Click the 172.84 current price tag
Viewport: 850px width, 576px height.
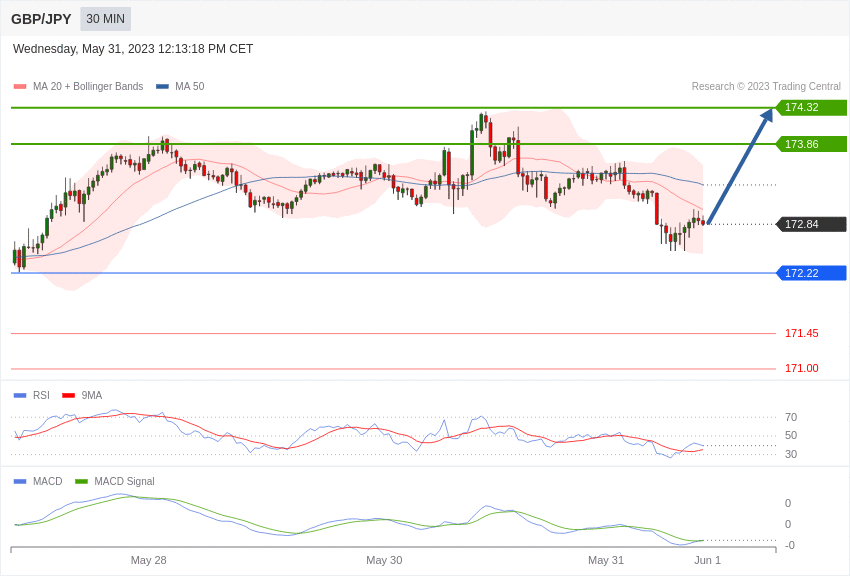coord(811,224)
